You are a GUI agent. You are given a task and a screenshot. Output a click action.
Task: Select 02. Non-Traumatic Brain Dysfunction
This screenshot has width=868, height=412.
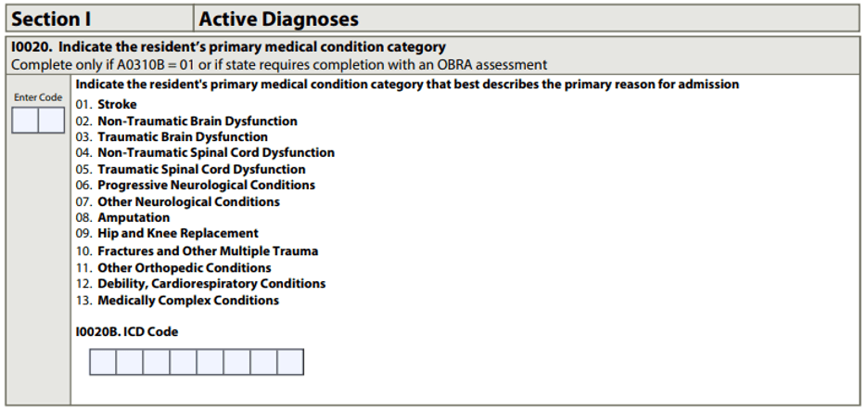point(186,122)
